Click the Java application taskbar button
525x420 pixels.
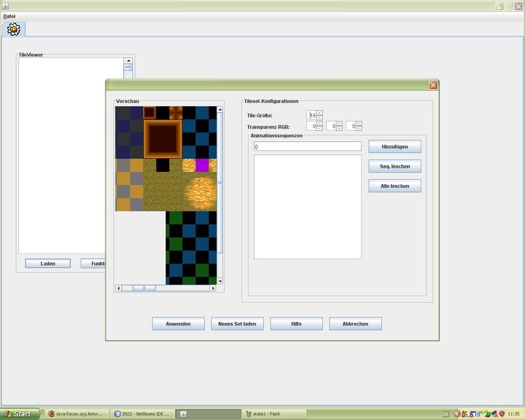click(208, 414)
